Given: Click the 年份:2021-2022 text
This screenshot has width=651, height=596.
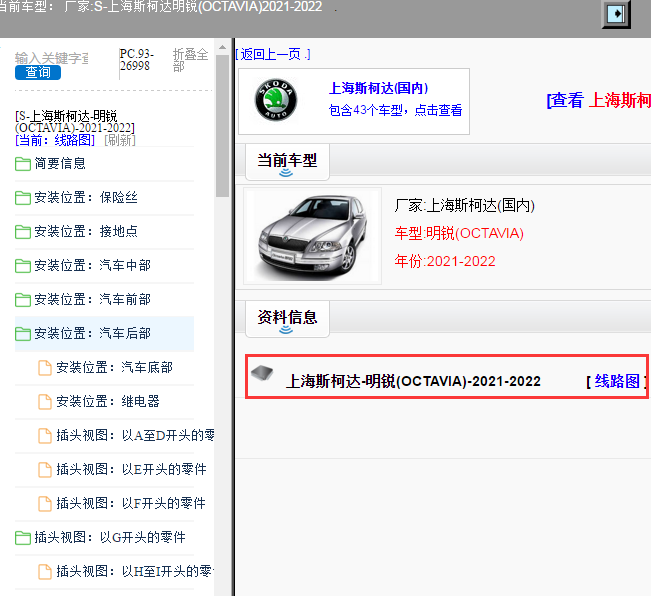Looking at the screenshot, I should click(x=445, y=261).
